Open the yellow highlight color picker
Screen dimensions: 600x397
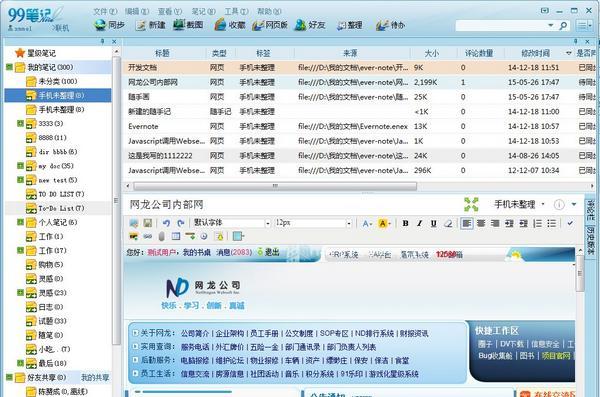(x=384, y=224)
